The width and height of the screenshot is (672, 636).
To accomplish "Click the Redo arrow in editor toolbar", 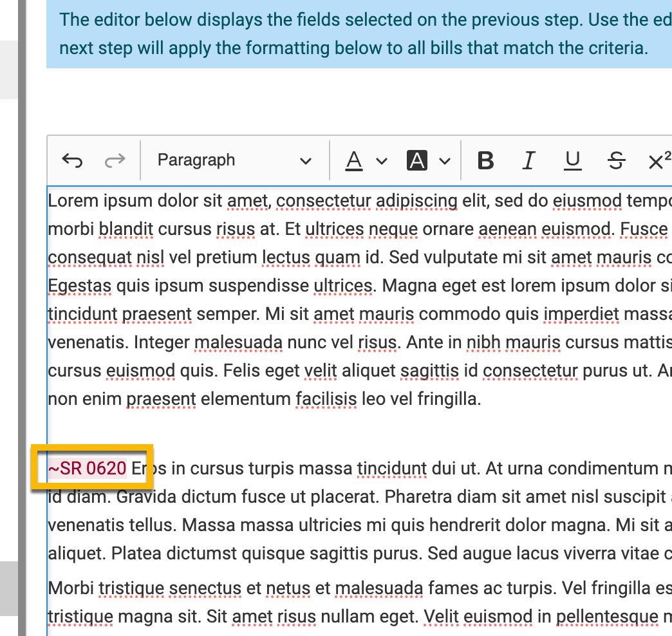I will coord(115,161).
